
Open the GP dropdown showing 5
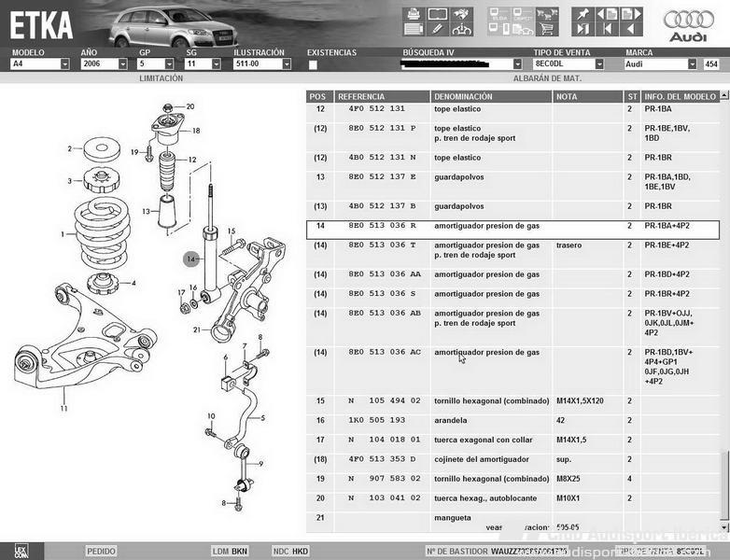point(170,63)
